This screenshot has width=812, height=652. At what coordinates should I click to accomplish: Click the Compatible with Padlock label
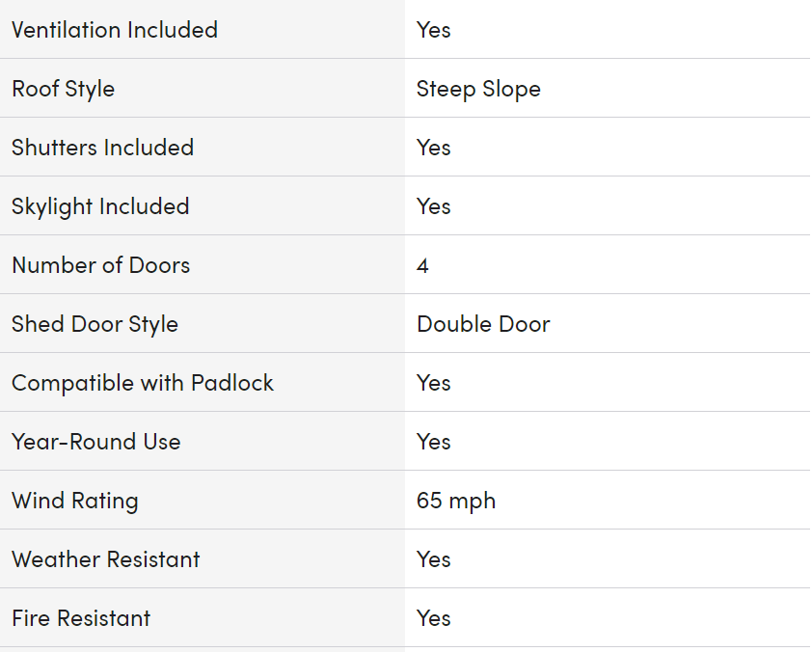(143, 383)
